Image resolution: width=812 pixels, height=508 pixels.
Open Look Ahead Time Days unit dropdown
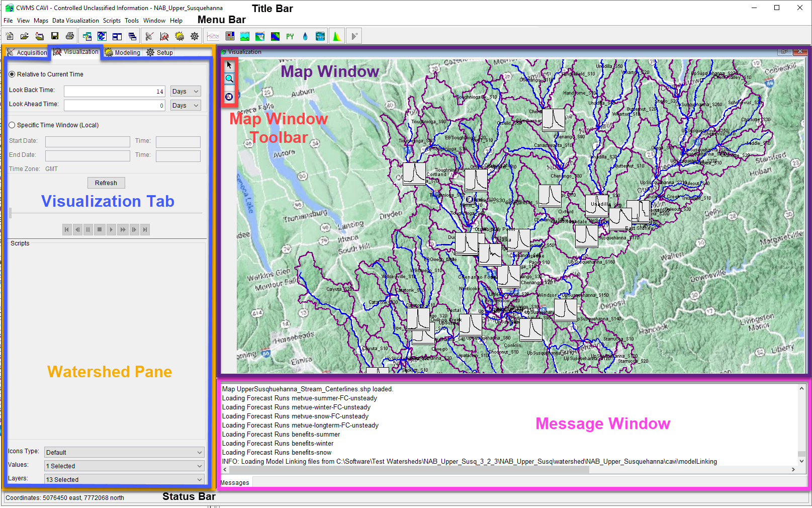[x=186, y=105]
